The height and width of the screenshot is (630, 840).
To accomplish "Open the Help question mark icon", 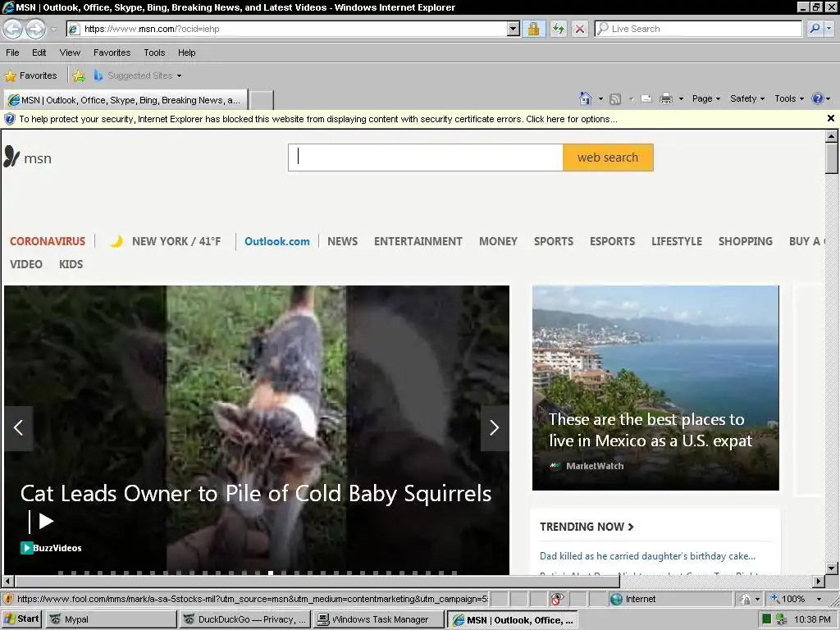I will [x=818, y=98].
